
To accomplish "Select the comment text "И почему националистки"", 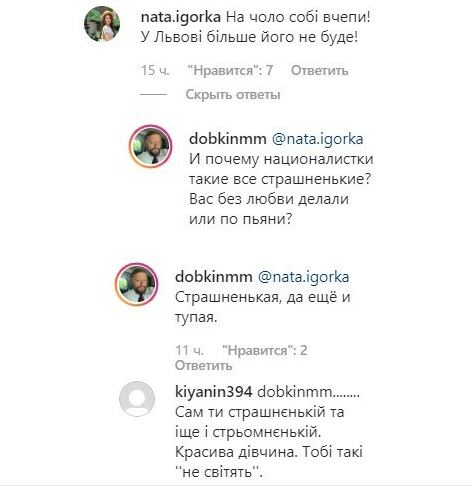I will pos(281,159).
